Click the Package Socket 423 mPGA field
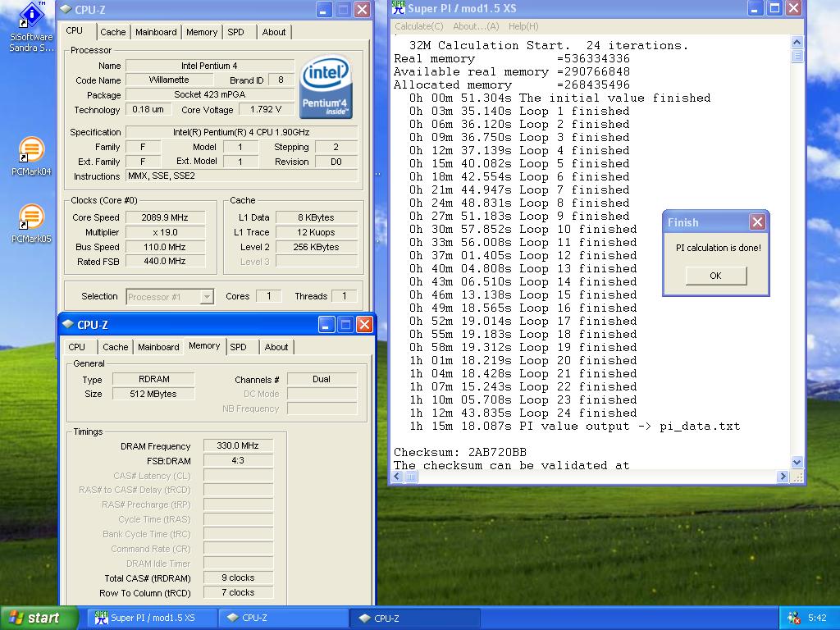This screenshot has width=840, height=630. (x=209, y=95)
